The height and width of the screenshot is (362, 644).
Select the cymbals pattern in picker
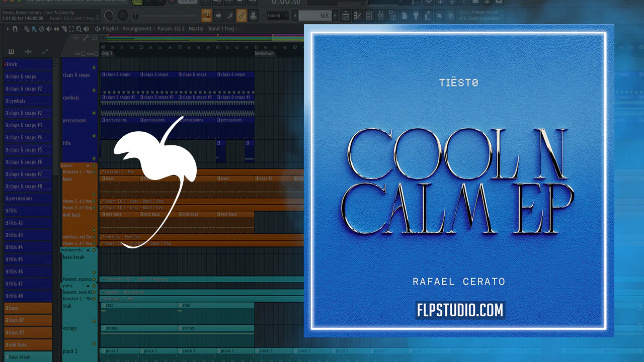point(28,101)
